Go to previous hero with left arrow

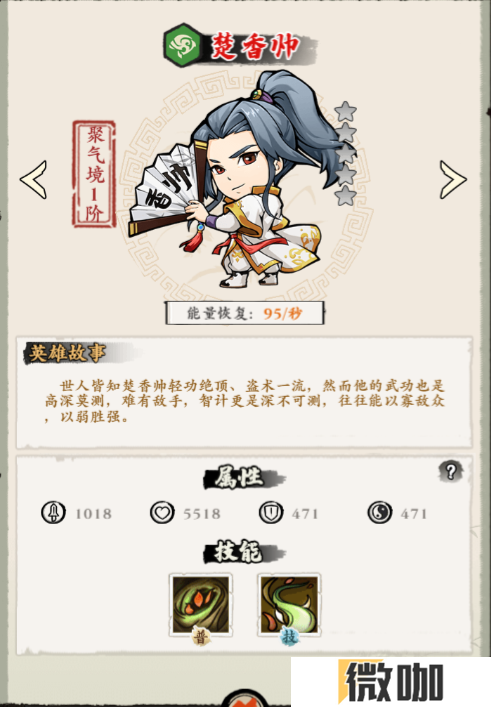click(x=33, y=179)
